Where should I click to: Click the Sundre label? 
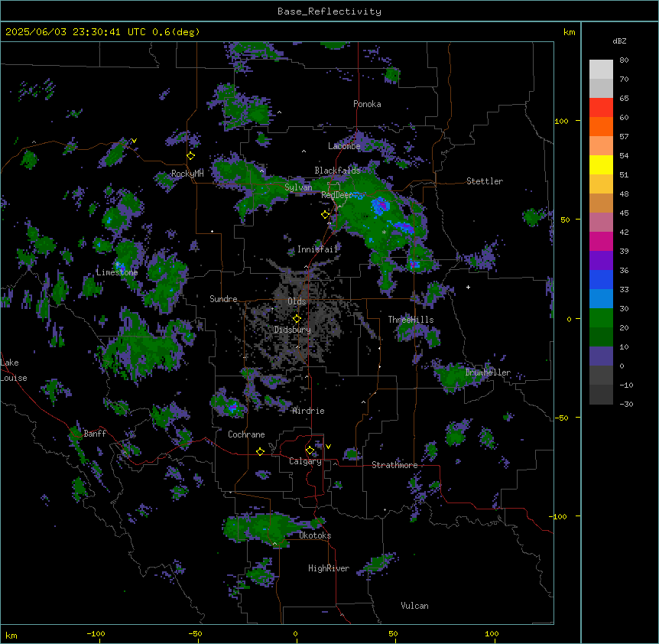(223, 299)
